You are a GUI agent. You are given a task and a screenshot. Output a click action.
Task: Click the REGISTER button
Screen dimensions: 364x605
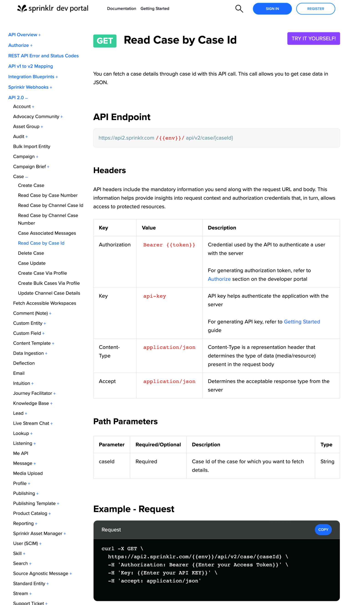[316, 9]
